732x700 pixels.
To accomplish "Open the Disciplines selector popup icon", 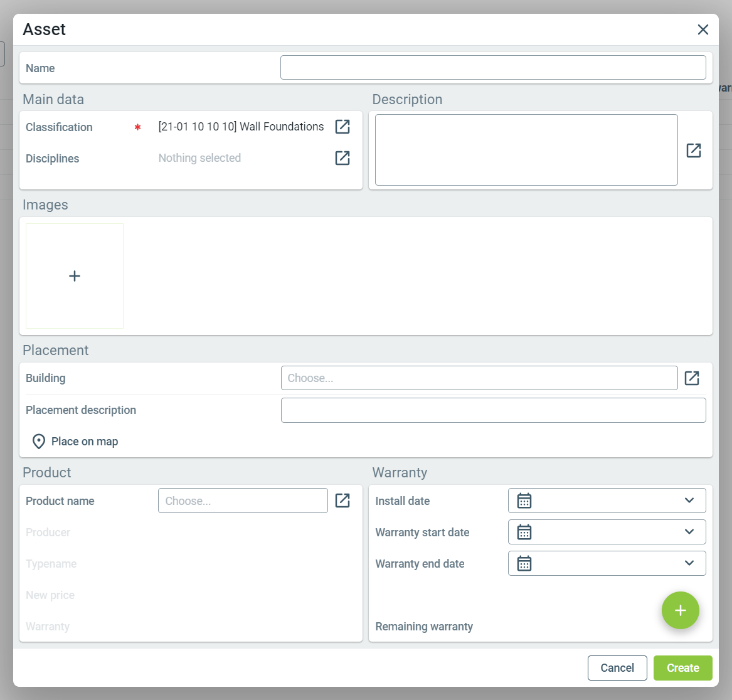I will pyautogui.click(x=342, y=158).
